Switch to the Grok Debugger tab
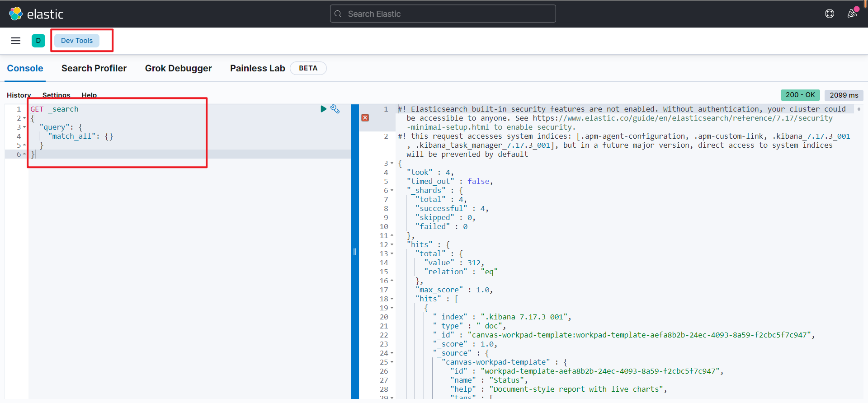Screen dimensions: 868x403 coord(178,68)
